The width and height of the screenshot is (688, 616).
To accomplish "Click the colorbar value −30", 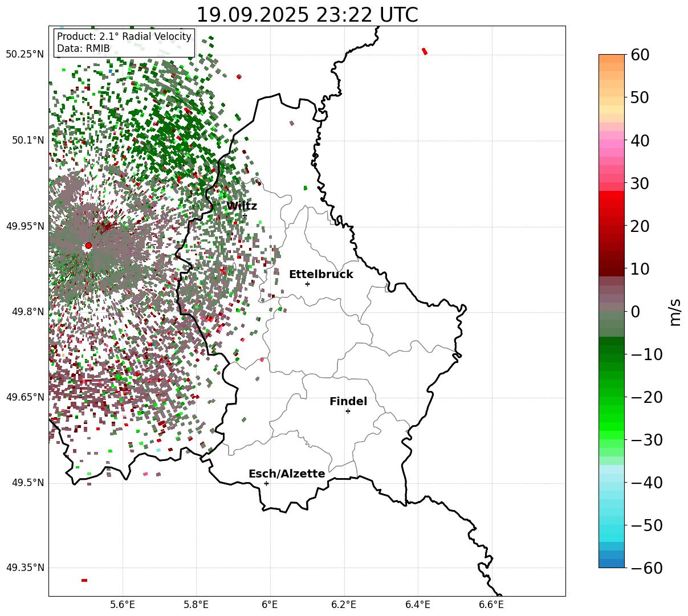I will [646, 440].
